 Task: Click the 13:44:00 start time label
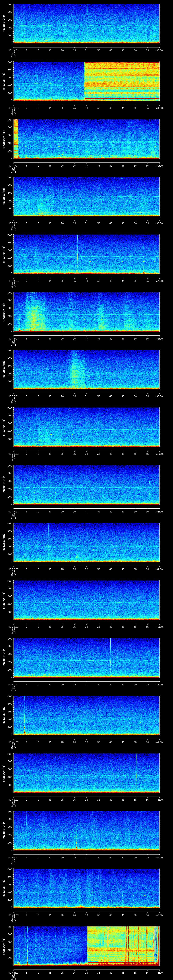[x=13, y=915]
